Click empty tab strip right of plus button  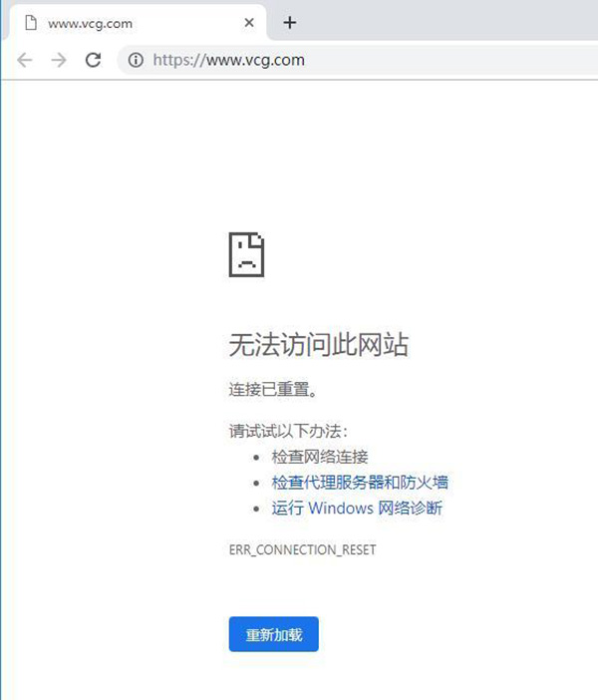448,22
